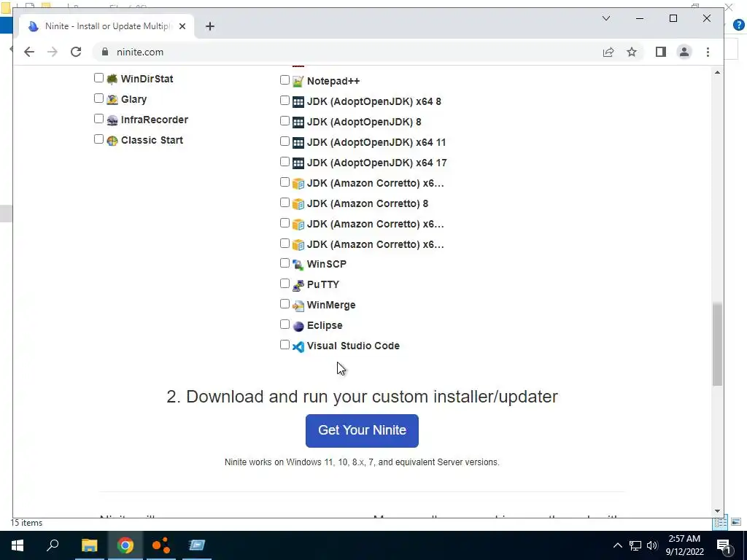
Task: Enable the WinSCP checkbox
Action: (285, 262)
